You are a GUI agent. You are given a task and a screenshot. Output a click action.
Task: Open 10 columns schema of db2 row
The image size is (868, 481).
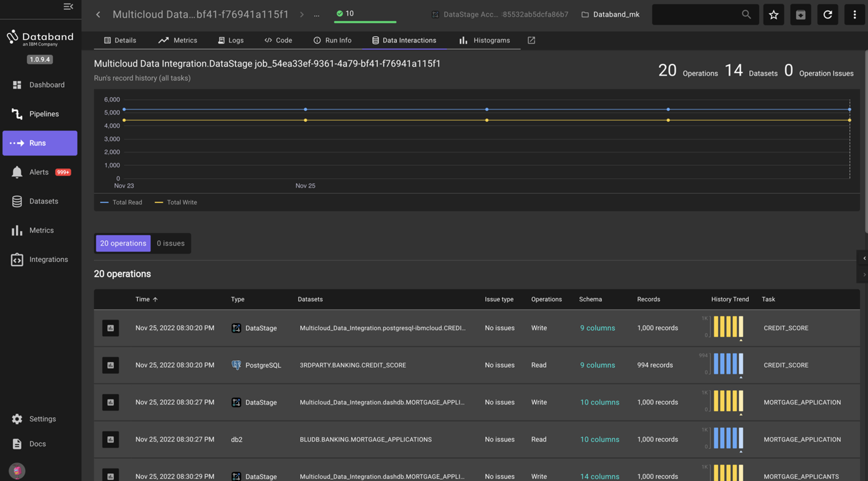(x=599, y=439)
